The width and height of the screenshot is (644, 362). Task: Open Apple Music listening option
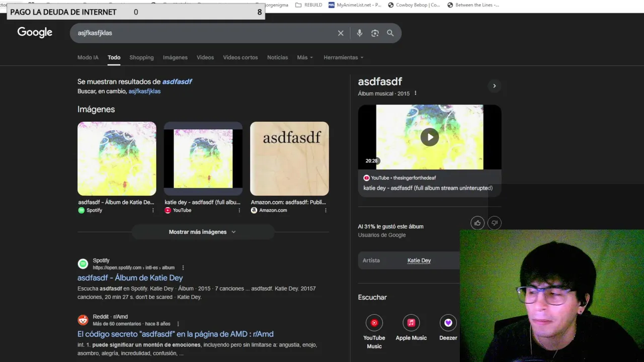click(x=411, y=328)
